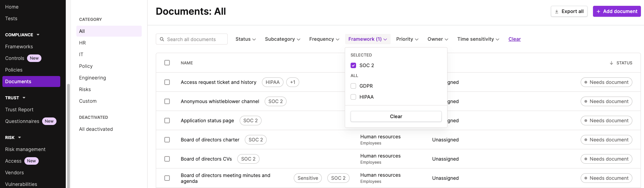The width and height of the screenshot is (644, 188).
Task: Click the STATUS column sort arrow
Action: (x=611, y=63)
